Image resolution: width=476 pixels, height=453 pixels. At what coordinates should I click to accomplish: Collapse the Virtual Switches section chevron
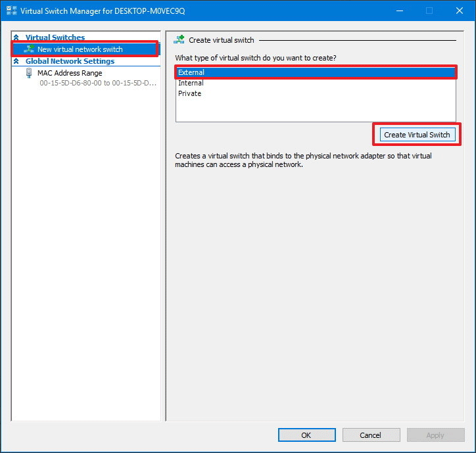[16, 37]
